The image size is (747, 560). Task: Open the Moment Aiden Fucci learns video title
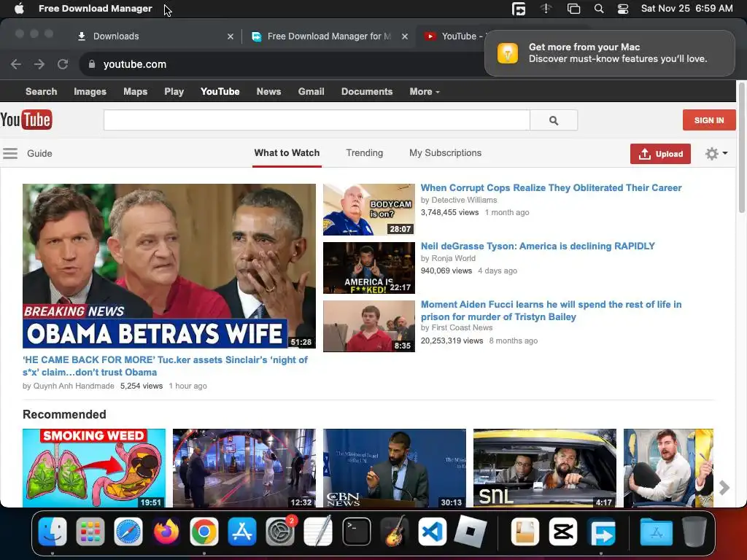[551, 311]
